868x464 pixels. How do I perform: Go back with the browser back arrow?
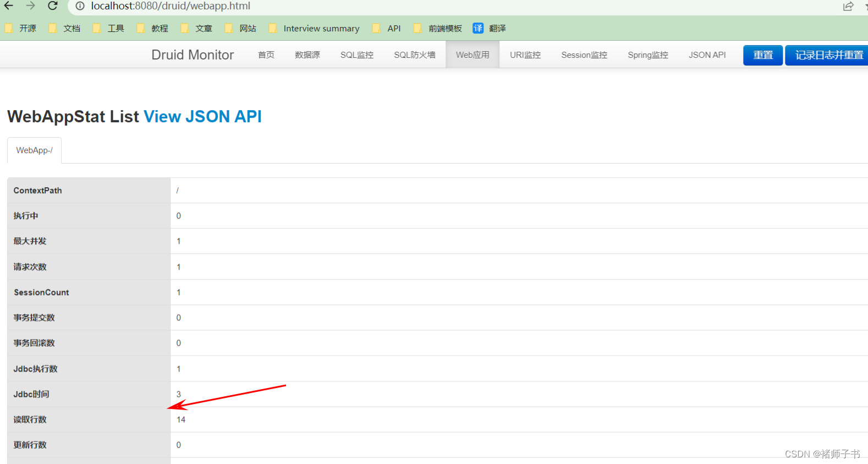[x=9, y=6]
